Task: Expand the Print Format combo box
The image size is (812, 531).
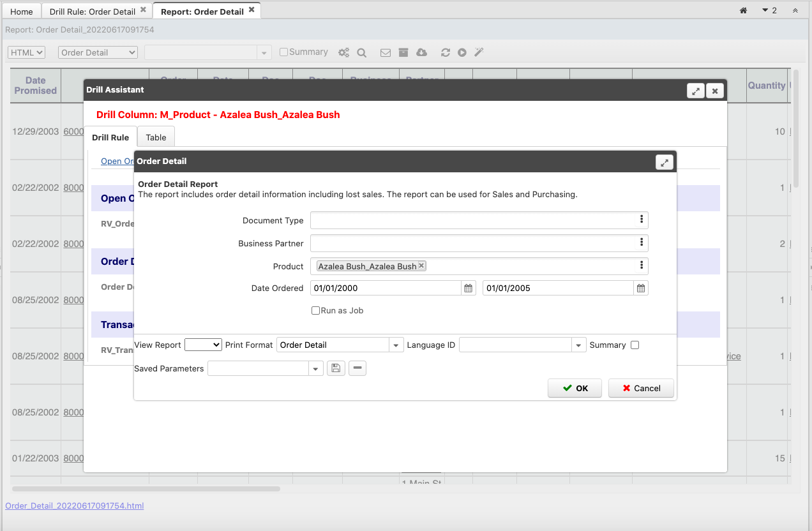Action: 396,345
